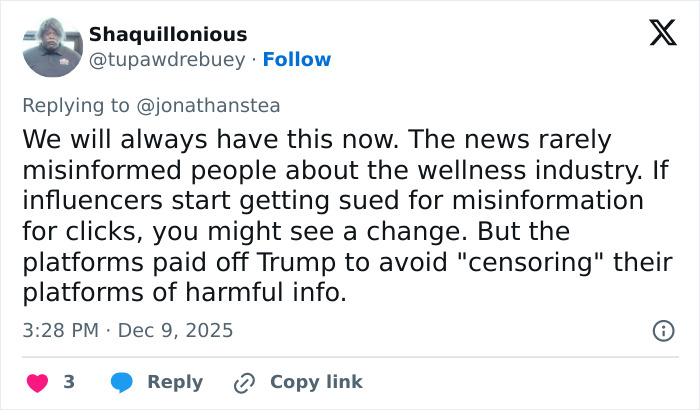Screen dimensions: 700x410
Task: Click the like count of 3
Action: 69,382
